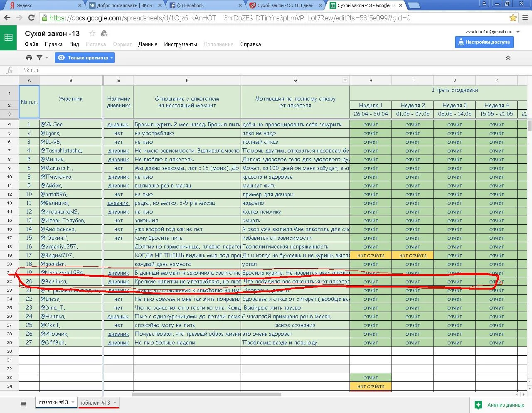Click the print icon in the toolbar
This screenshot has width=532, height=413.
29,58
